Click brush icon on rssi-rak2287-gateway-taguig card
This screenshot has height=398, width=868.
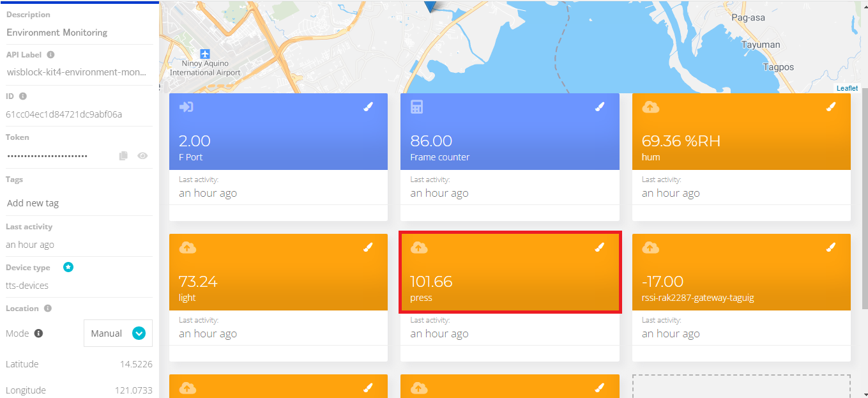(x=830, y=248)
